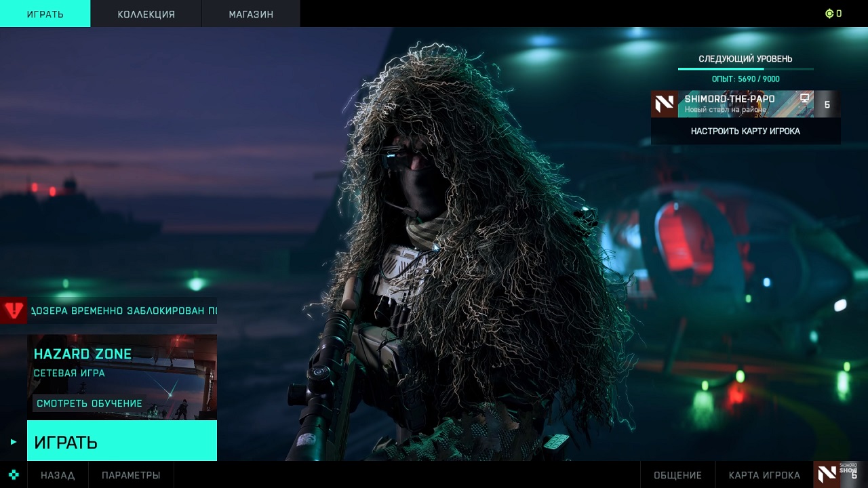This screenshot has width=868, height=488.
Task: Click the experience progress bar
Action: pos(745,68)
